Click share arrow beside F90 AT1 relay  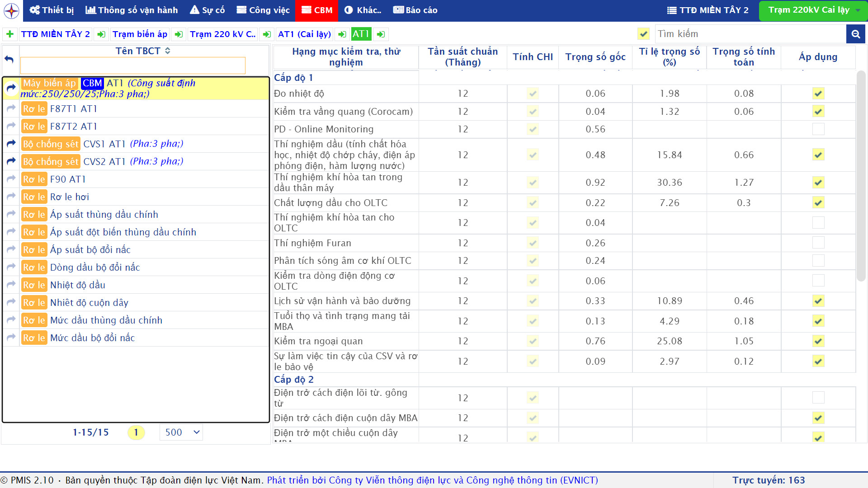tap(11, 179)
